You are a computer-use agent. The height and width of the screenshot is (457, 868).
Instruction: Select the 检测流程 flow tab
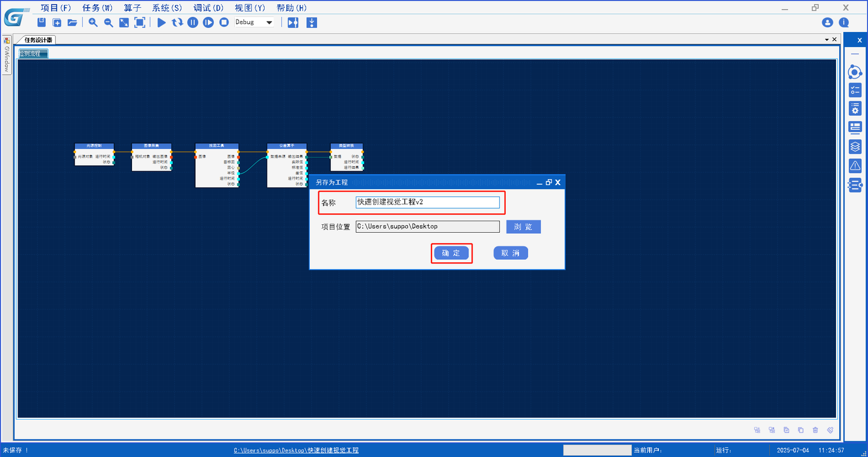tap(33, 54)
